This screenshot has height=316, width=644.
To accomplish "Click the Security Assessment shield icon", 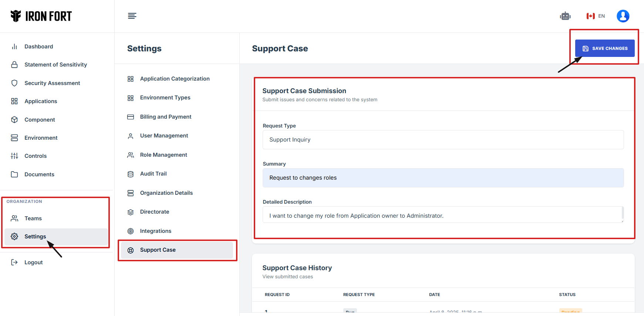I will point(14,83).
